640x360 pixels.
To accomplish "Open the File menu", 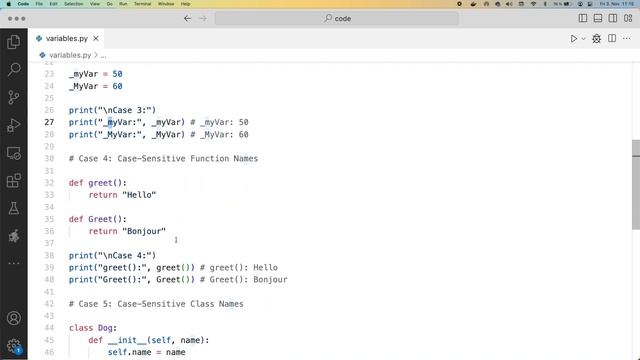I will click(39, 4).
